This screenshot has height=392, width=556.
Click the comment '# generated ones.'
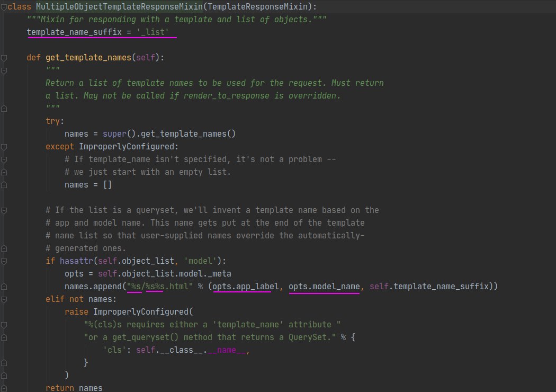[x=86, y=248]
